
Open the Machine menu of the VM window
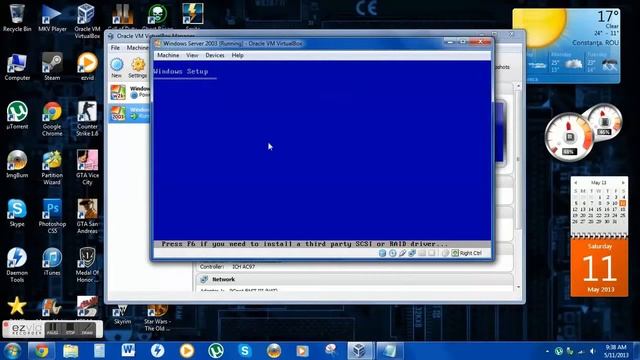click(168, 55)
